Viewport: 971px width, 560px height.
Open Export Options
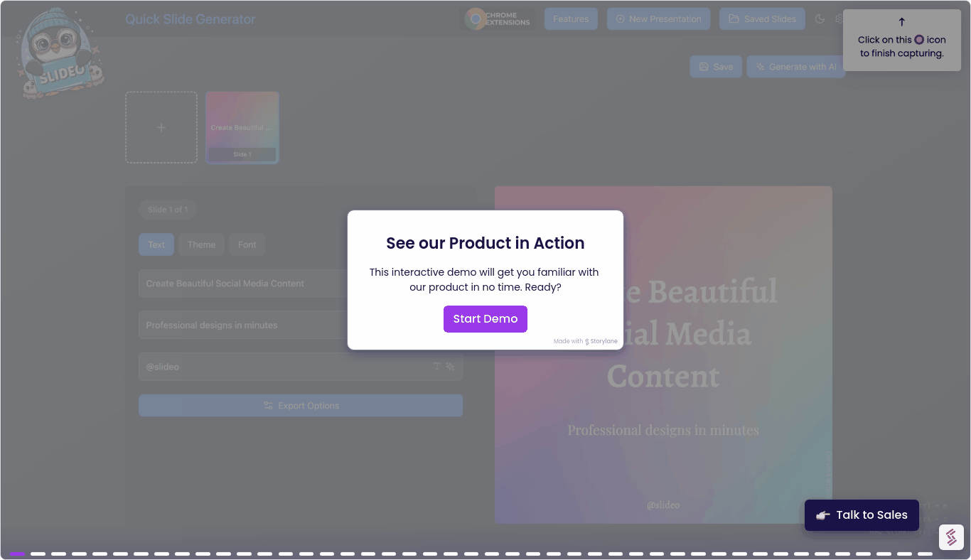pyautogui.click(x=301, y=406)
